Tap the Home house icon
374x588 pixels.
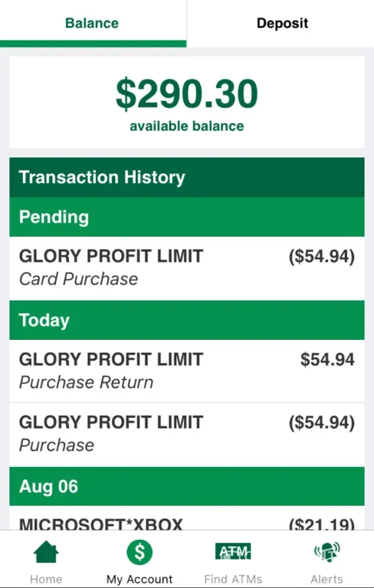tap(46, 553)
